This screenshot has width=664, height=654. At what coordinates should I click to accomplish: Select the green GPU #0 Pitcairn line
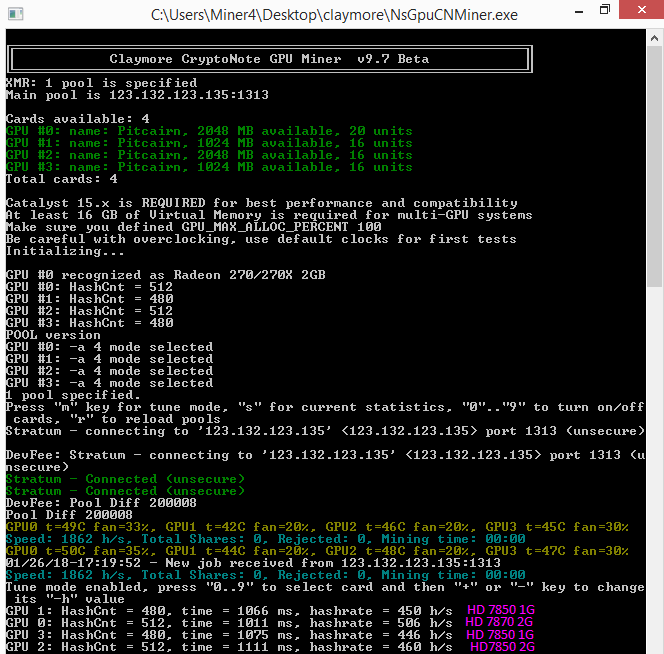click(209, 131)
